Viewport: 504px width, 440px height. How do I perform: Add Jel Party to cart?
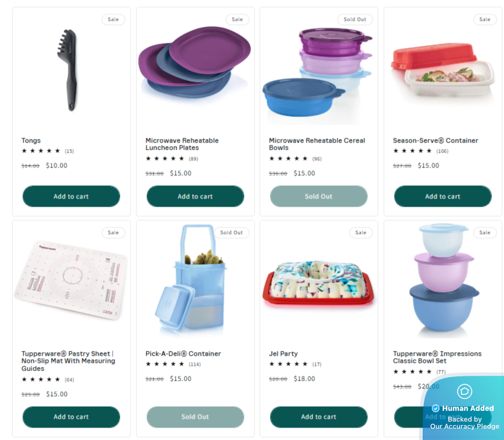click(x=319, y=417)
